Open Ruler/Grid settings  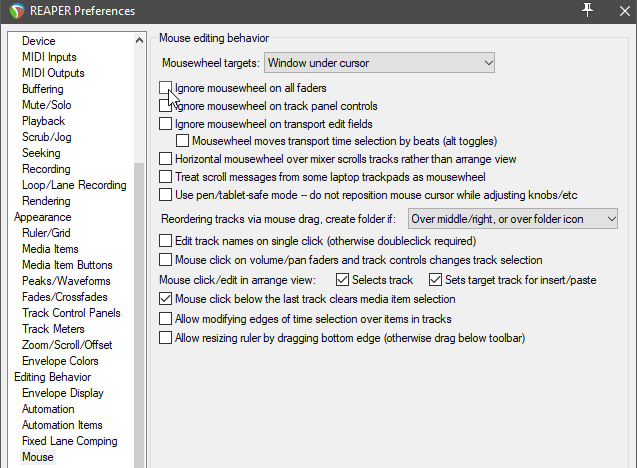[46, 233]
